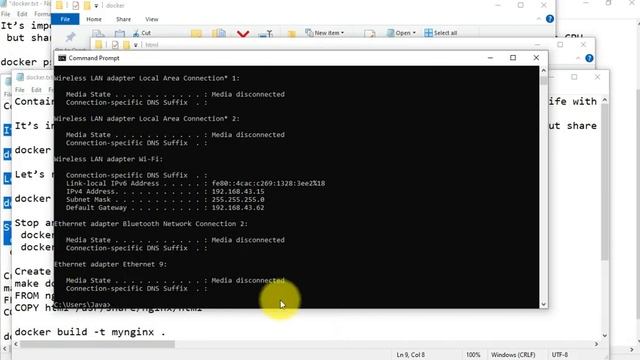Click Notepad horizontal scrollbar right arrow
Viewport: 640px width, 360px height.
click(596, 344)
